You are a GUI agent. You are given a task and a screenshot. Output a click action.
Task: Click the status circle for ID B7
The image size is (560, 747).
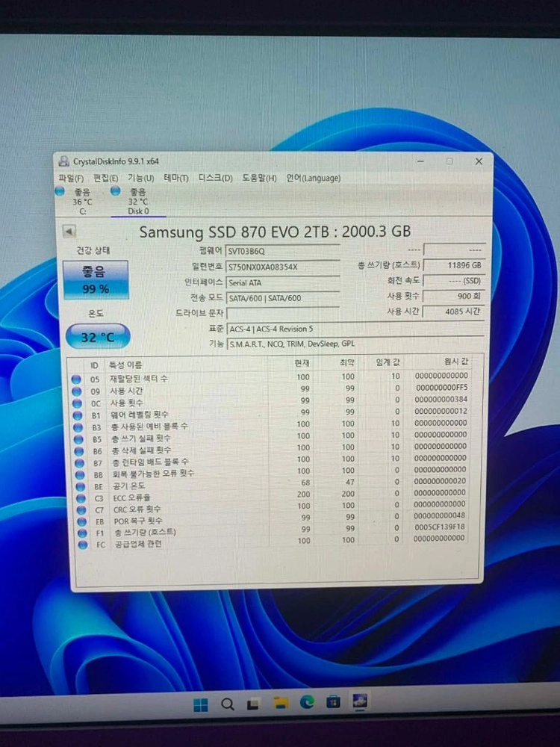[80, 463]
